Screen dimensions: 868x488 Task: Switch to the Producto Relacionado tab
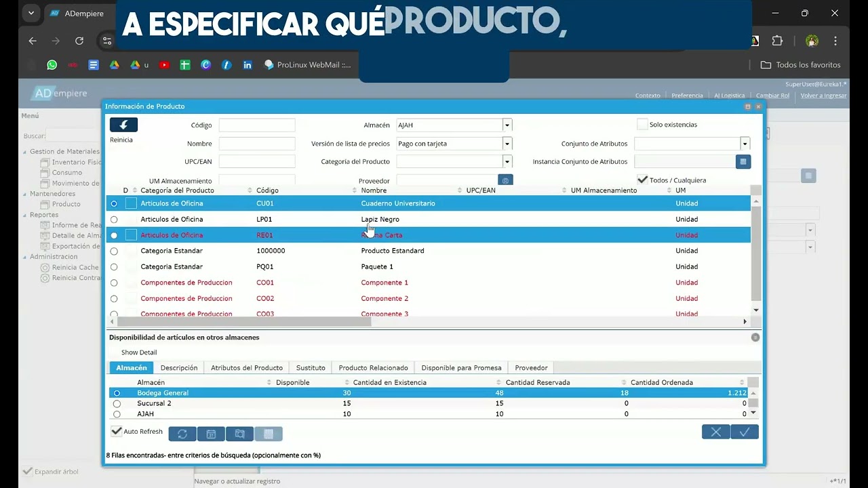[x=373, y=368]
